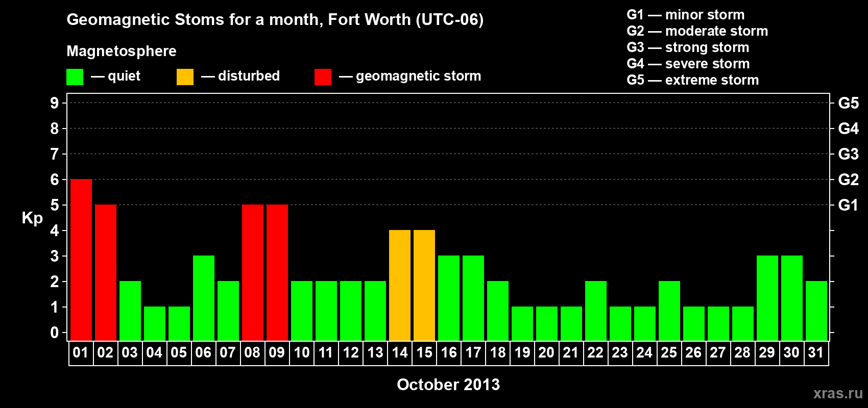Click 'G5 — extreme storm' legend entry

point(693,80)
